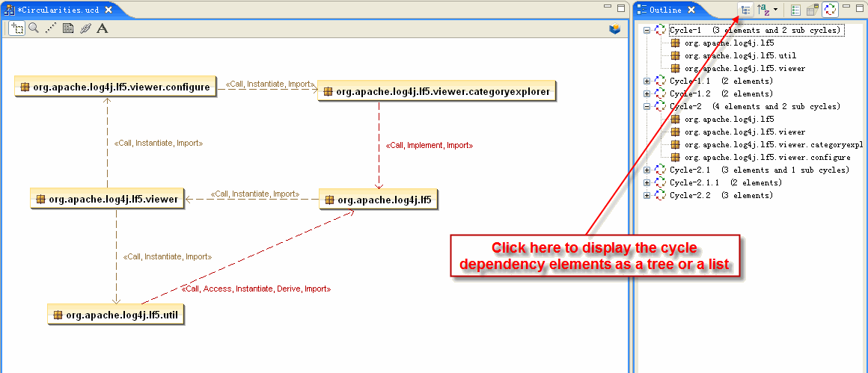Minimize the Outline view panel
Viewport: 868px width, 373px height.
(x=846, y=7)
